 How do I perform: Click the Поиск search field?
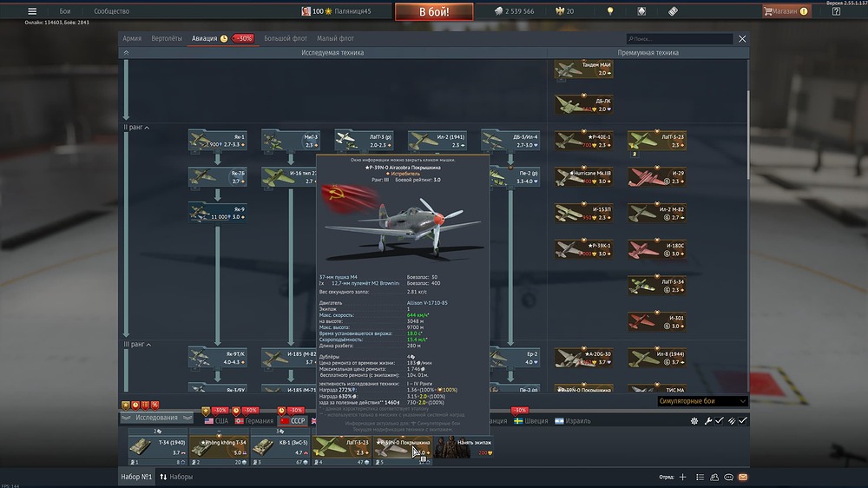click(680, 39)
